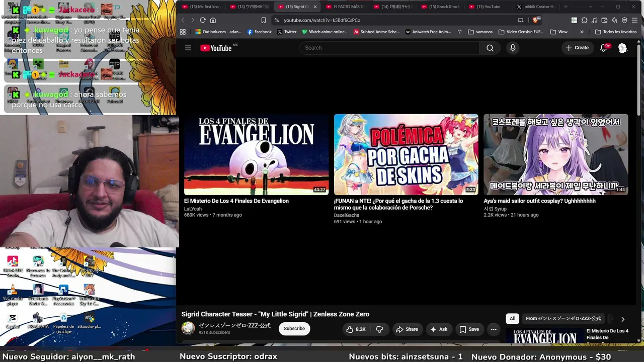Click the YouTube search input field
Viewport: 644px width, 362px height.
(x=390, y=48)
